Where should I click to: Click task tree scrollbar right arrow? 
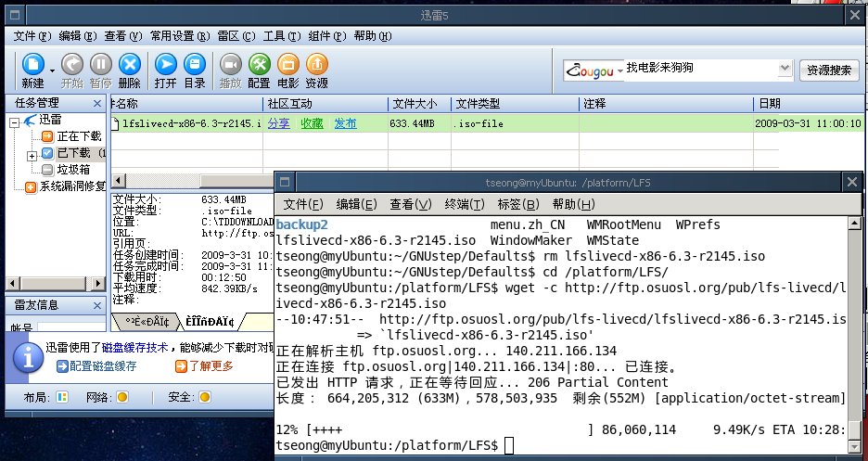point(98,283)
